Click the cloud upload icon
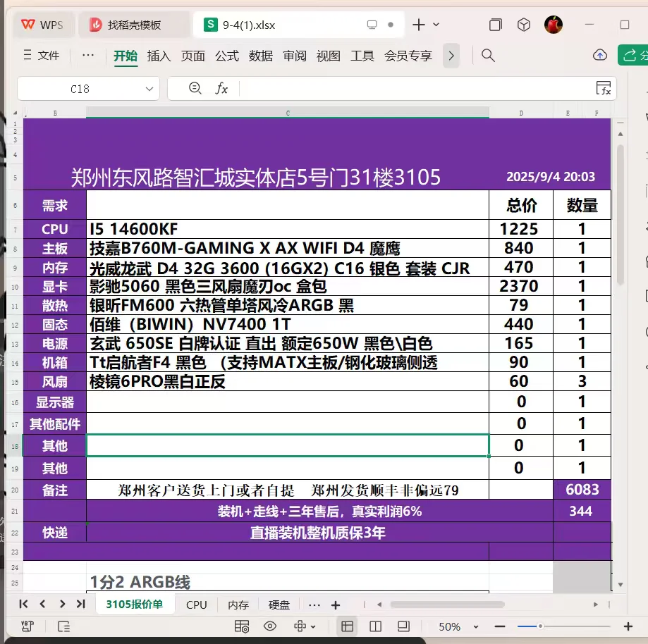Screen dimensions: 648x644 (599, 55)
